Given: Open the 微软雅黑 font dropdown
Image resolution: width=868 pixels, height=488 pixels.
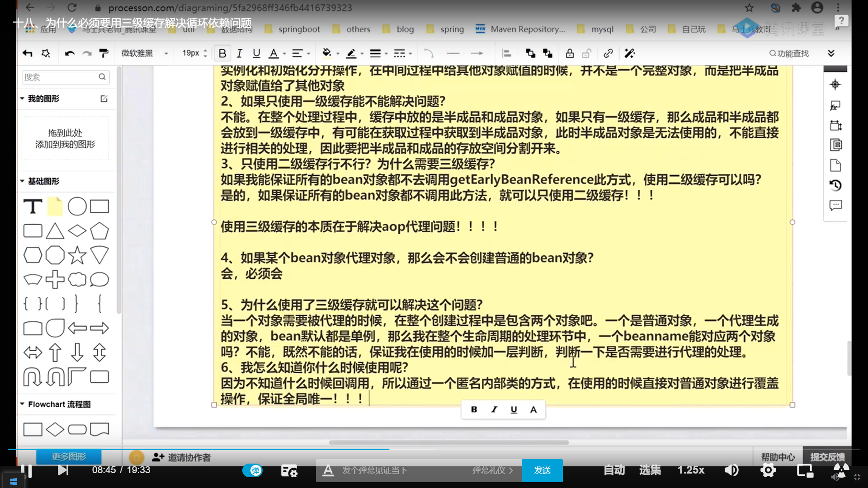Looking at the screenshot, I should 145,53.
